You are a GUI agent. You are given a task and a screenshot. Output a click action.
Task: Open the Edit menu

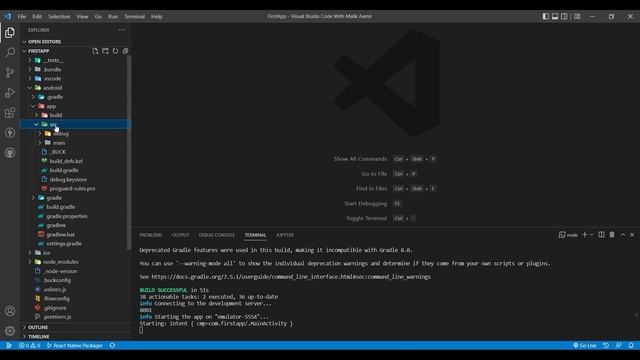pos(37,16)
